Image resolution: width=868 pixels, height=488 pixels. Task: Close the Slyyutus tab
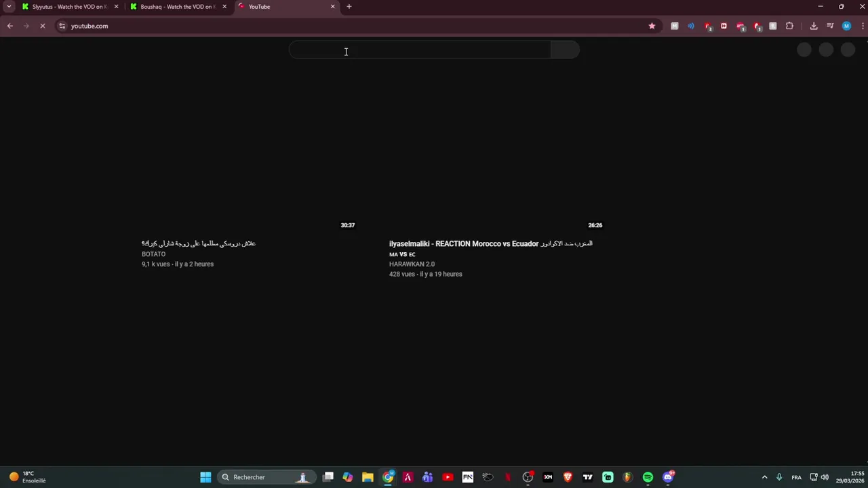coord(116,7)
